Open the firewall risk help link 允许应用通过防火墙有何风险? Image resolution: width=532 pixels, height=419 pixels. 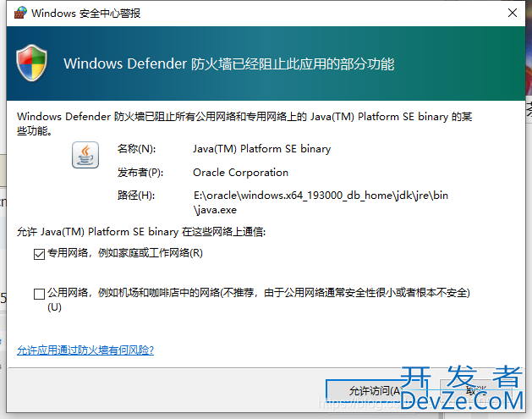tap(85, 350)
